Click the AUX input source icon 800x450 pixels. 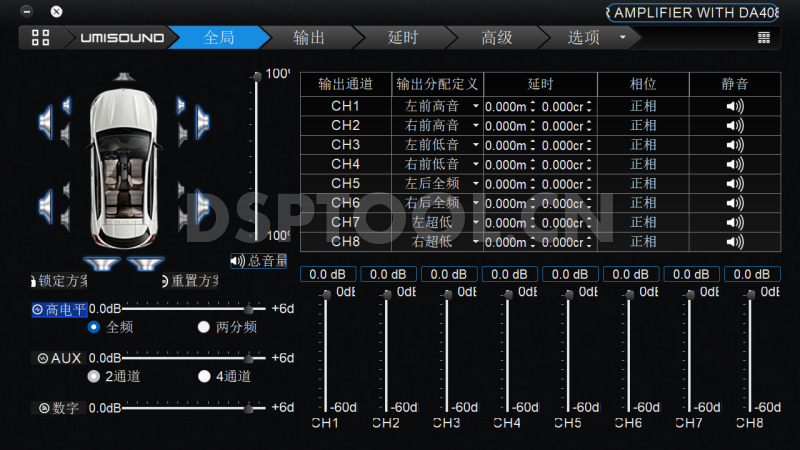tap(43, 358)
